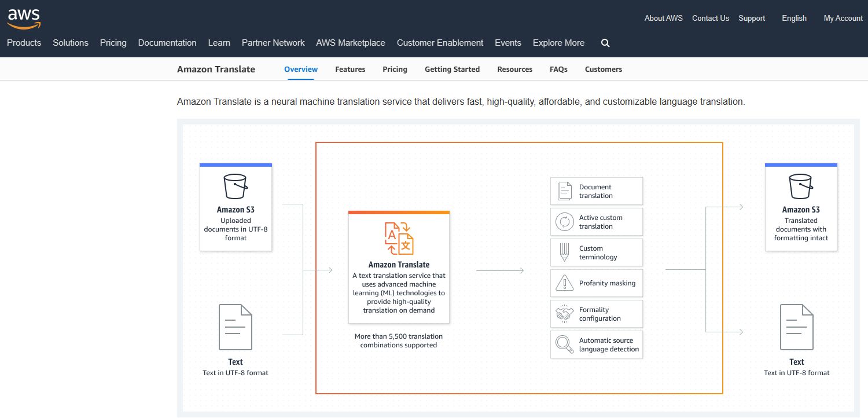Open the Products menu
Screen dimensions: 868x418
tap(24, 43)
